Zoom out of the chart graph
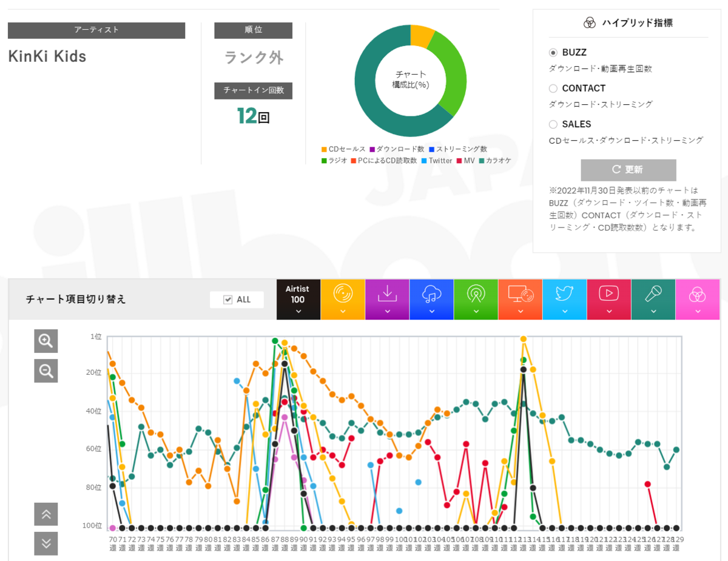 coord(46,371)
